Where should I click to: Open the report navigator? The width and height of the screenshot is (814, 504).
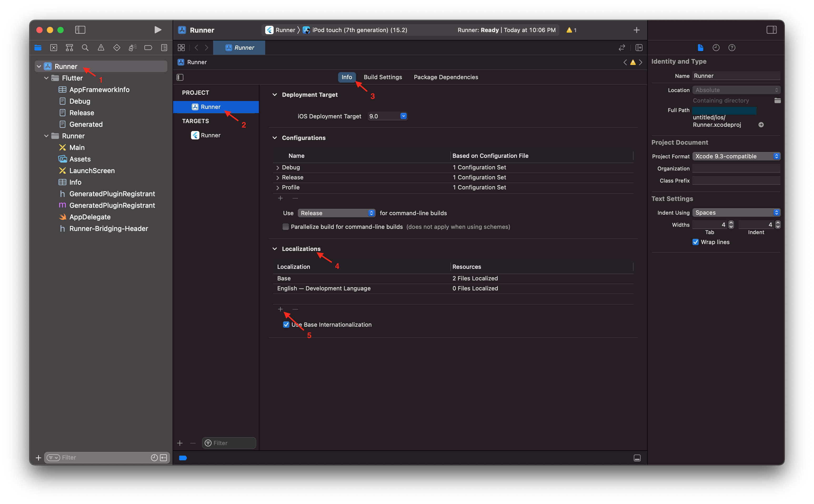pos(164,48)
